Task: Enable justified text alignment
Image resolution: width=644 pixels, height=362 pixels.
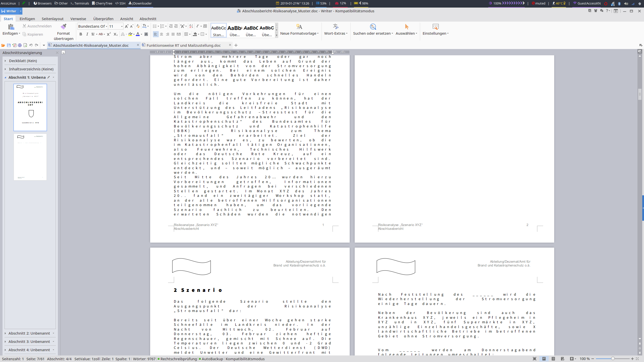Action: [x=173, y=34]
